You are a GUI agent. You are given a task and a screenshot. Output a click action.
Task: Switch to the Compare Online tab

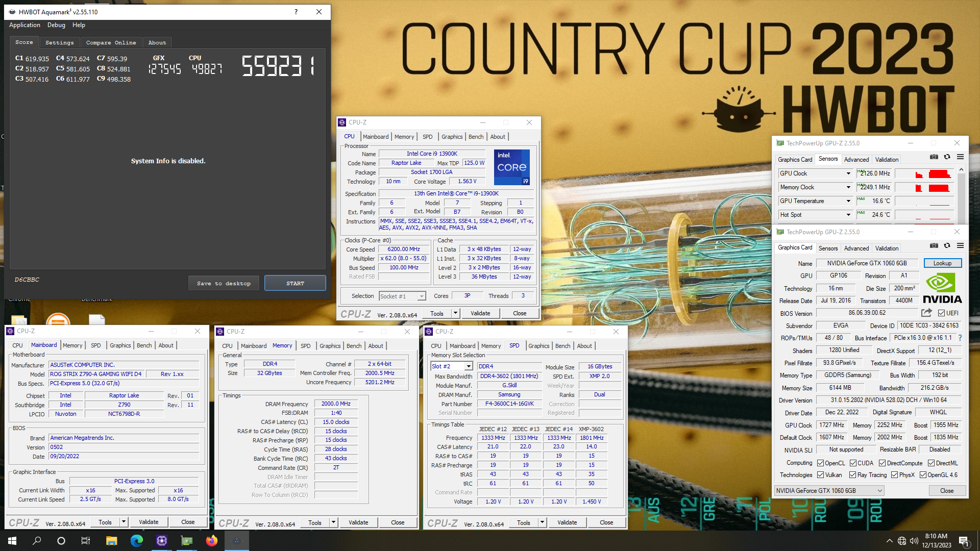pyautogui.click(x=111, y=43)
